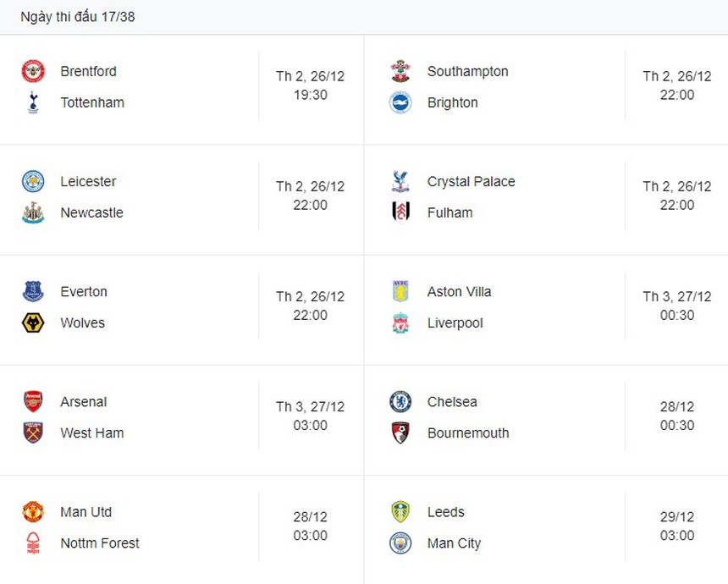The image size is (728, 584).
Task: Select the Man Utd crest
Action: 33,511
